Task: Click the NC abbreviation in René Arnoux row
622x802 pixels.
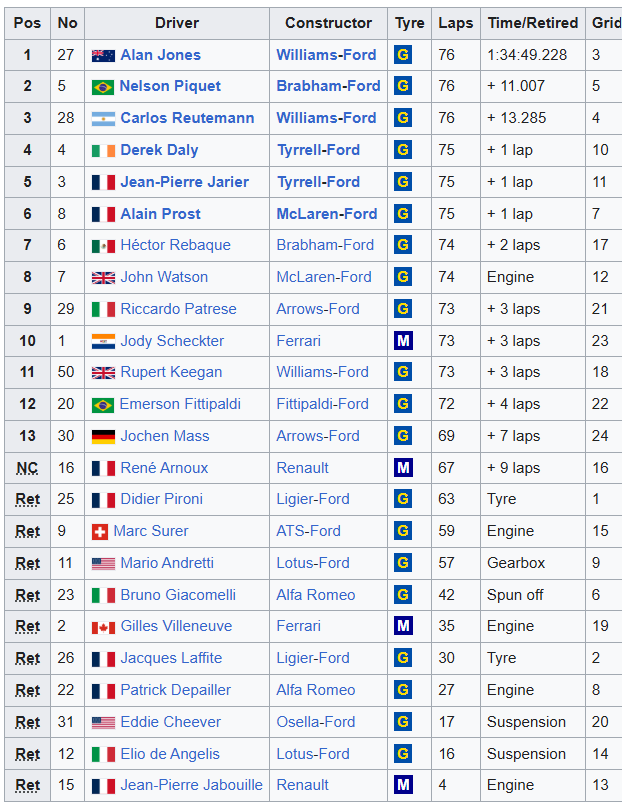Action: (x=27, y=467)
